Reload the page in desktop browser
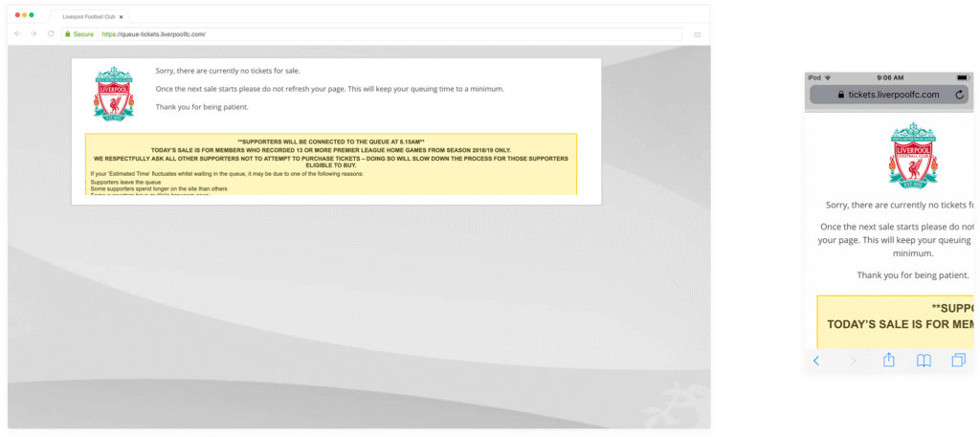Screen dimensions: 980x437 (x=51, y=33)
